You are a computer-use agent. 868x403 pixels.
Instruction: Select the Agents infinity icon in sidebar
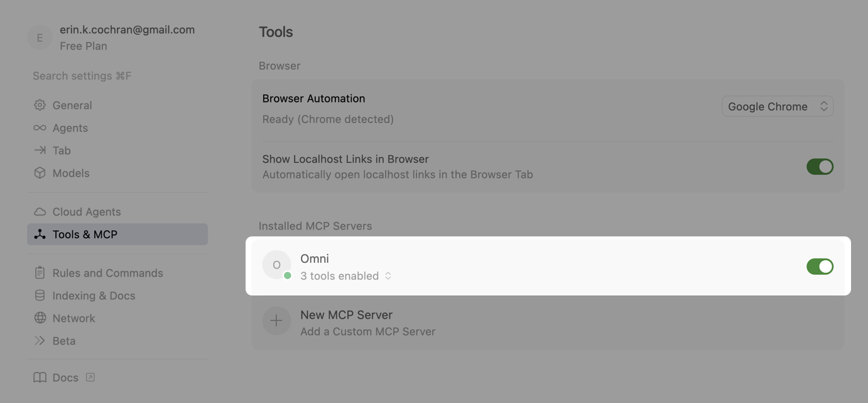[40, 128]
